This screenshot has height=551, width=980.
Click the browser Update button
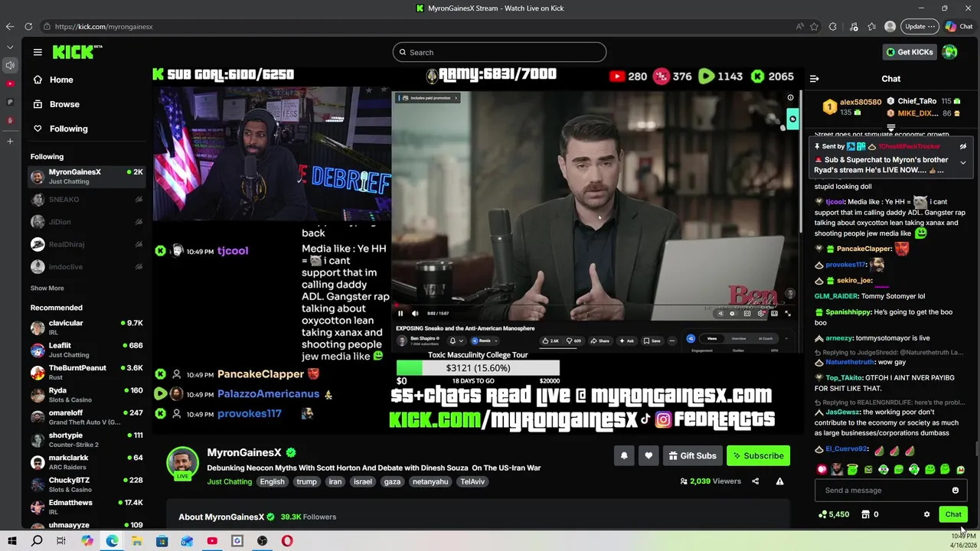coord(920,26)
